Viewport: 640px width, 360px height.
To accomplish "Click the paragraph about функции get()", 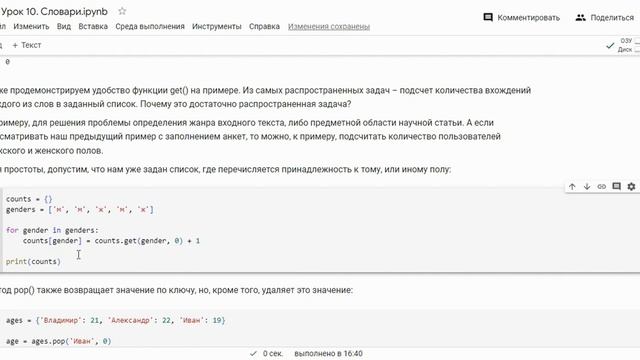I will 265,97.
